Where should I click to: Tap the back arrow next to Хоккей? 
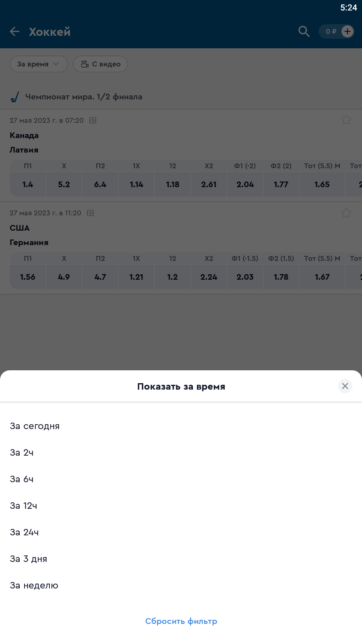15,31
